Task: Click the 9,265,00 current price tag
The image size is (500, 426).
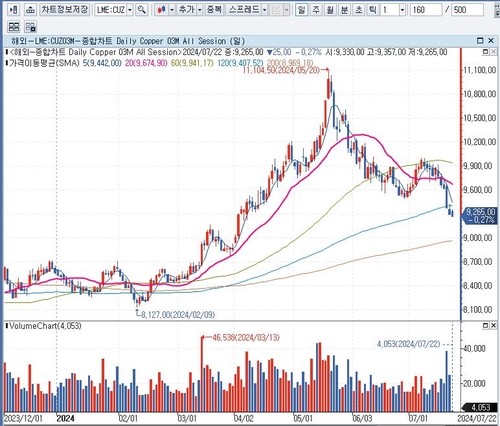Action: coord(480,216)
